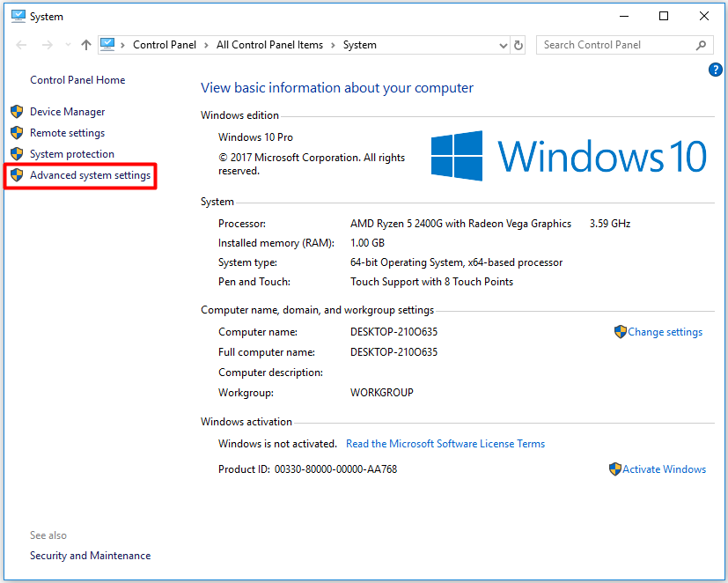The height and width of the screenshot is (583, 728).
Task: Click the System window title icon
Action: click(x=18, y=16)
